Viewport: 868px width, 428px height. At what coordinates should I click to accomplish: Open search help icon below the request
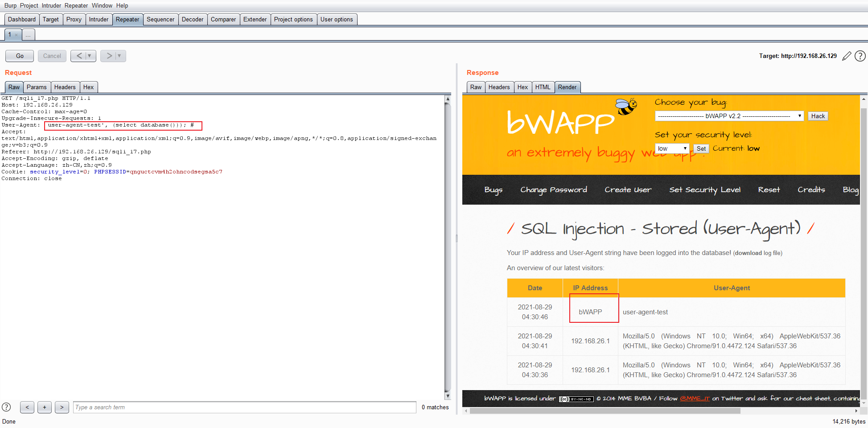pos(6,407)
